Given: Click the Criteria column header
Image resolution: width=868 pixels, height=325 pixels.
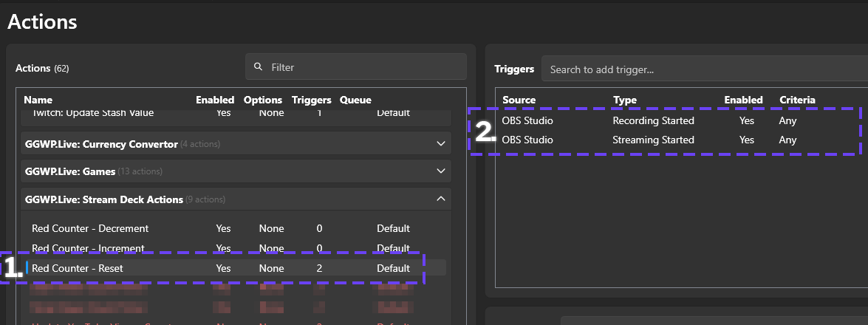Looking at the screenshot, I should coord(797,100).
